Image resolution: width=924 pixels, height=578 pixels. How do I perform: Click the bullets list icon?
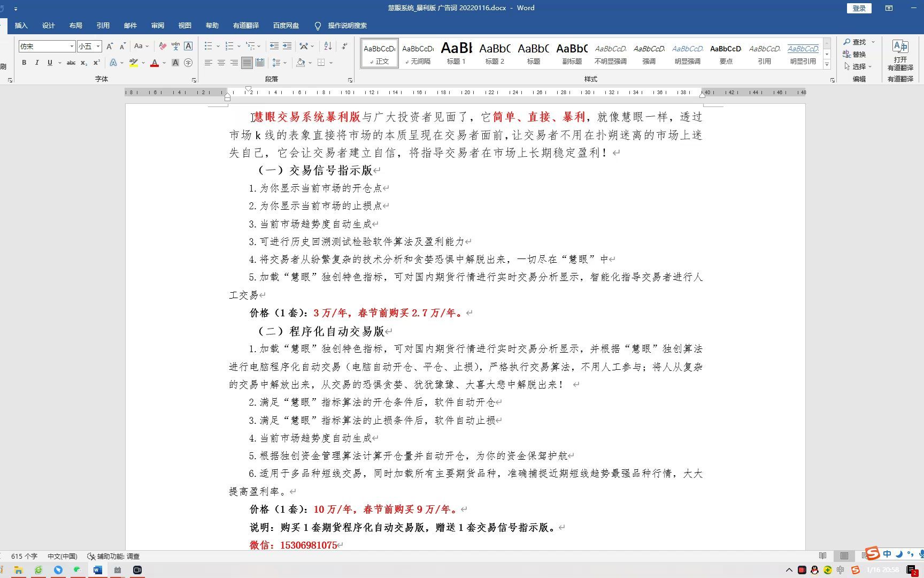coord(209,46)
